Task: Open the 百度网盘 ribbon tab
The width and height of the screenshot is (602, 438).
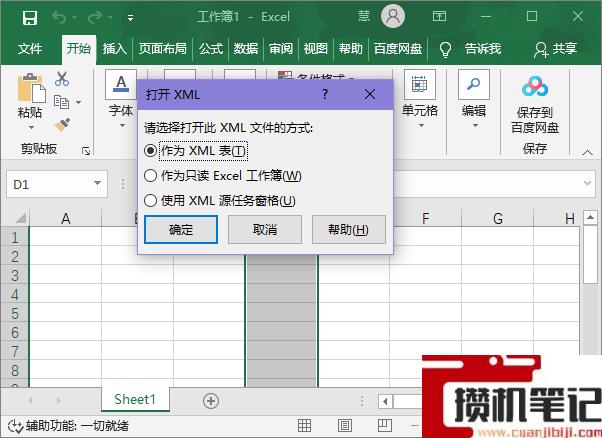Action: click(x=398, y=49)
